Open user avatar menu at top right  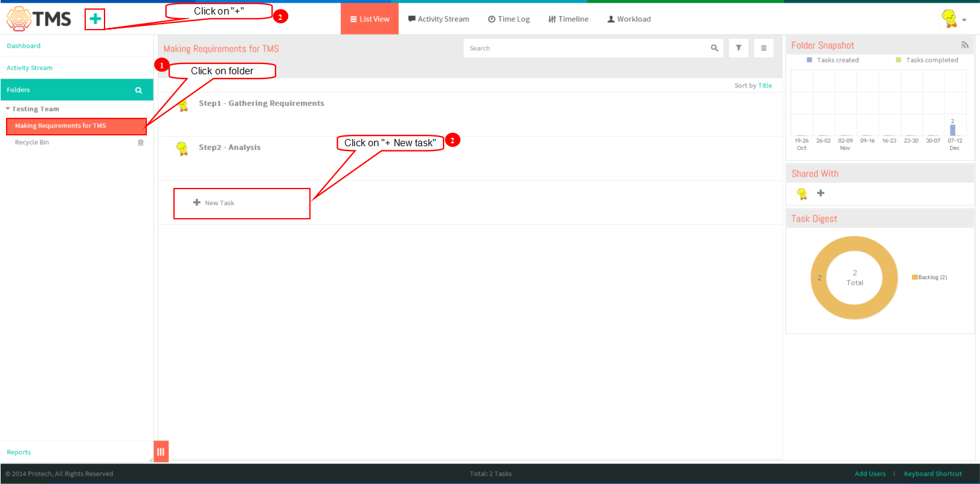(x=953, y=19)
